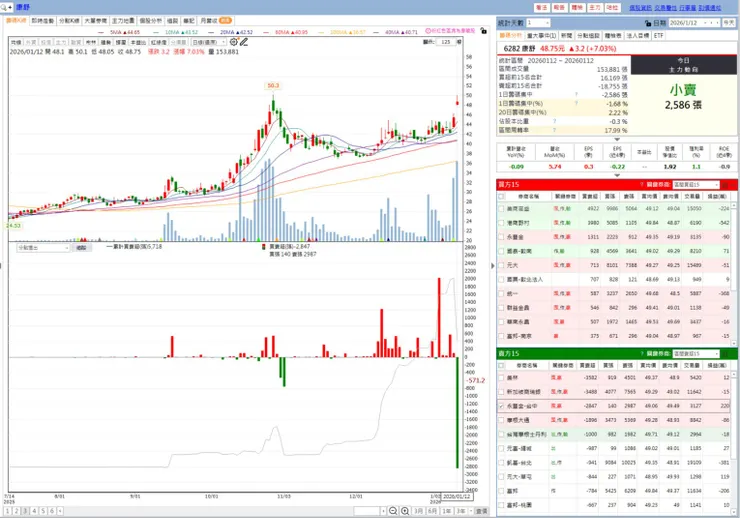Click green icon at right of 賣方15 header

[726, 353]
